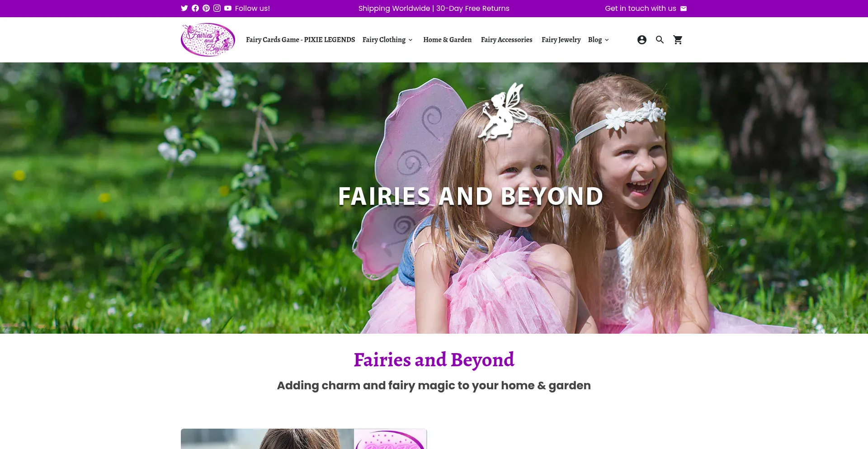Open the Twitter social link

click(184, 8)
